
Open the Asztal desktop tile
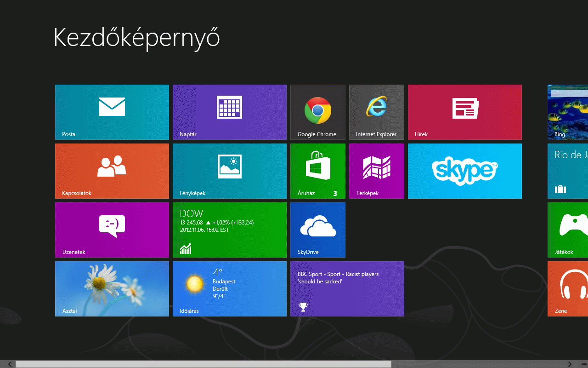click(112, 289)
